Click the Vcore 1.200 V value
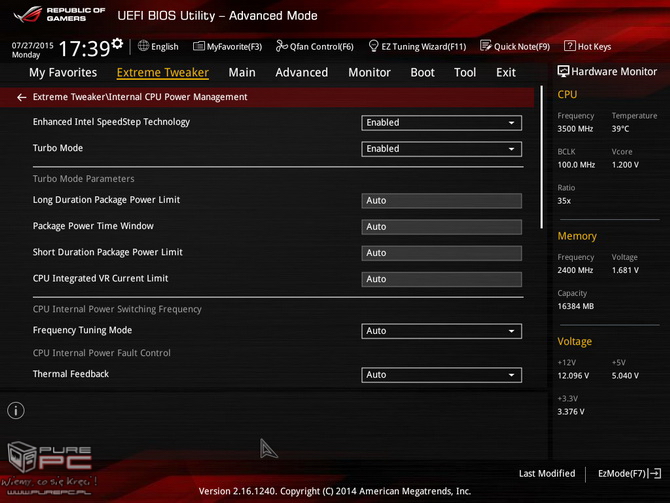 625,165
